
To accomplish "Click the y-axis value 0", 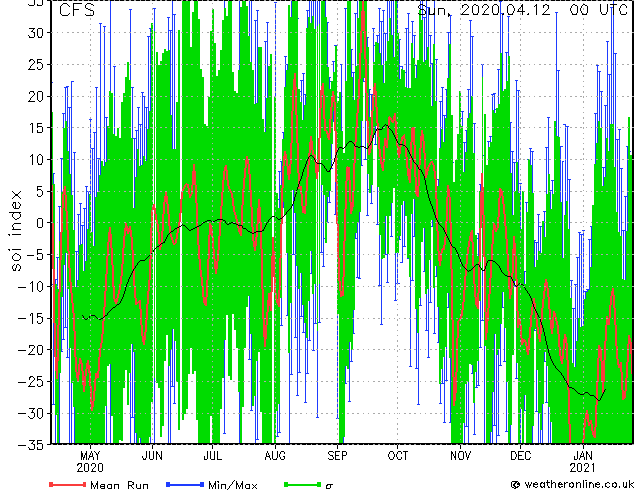I will tap(40, 223).
